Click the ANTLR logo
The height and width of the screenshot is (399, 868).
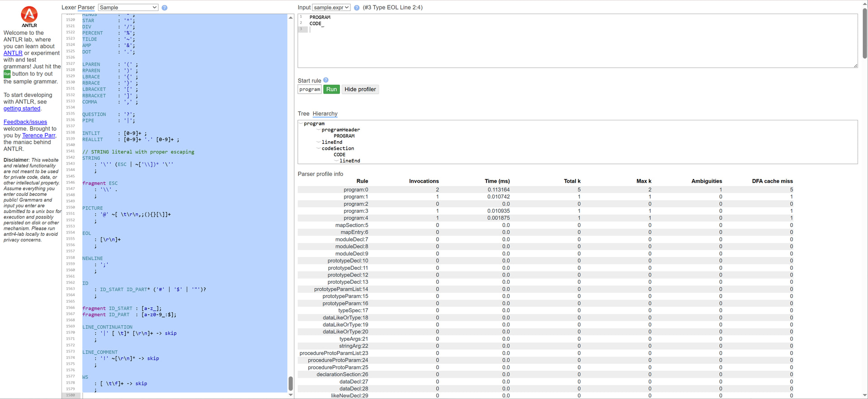[29, 15]
